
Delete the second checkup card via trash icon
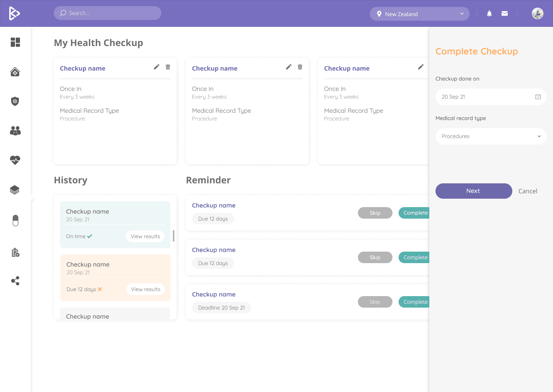point(300,66)
